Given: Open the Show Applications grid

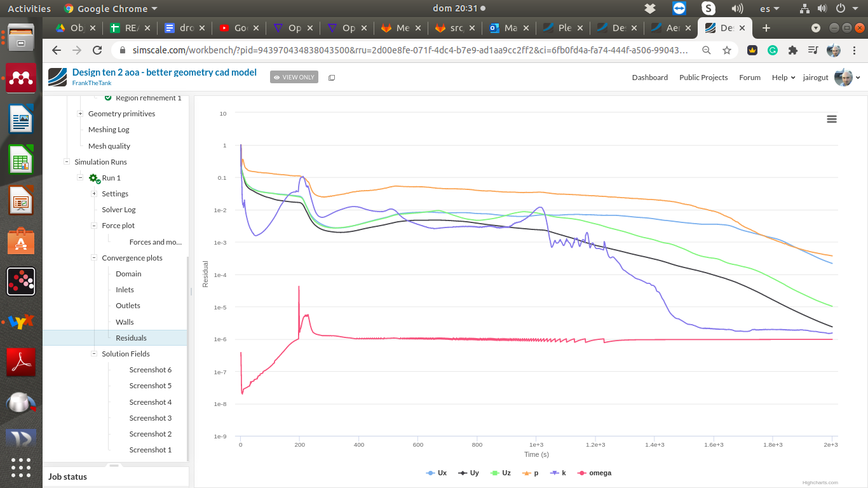Looking at the screenshot, I should click(x=21, y=468).
